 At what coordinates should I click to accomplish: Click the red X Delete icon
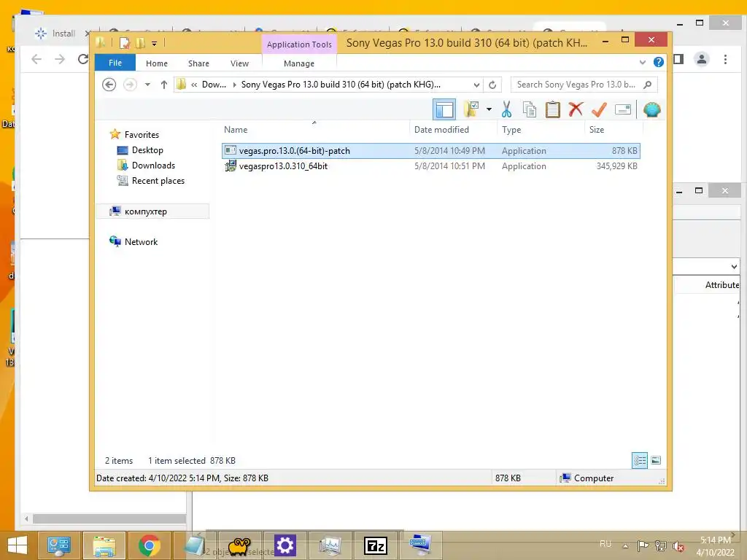point(576,109)
